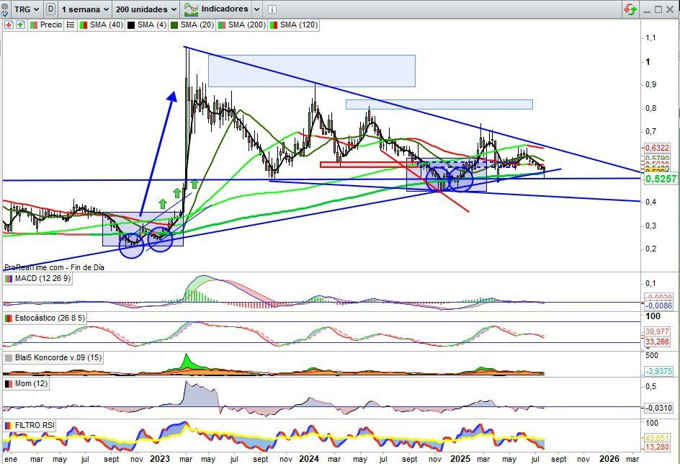The height and width of the screenshot is (464, 680).
Task: Open the 1 semana timeframe dropdown
Action: [85, 9]
